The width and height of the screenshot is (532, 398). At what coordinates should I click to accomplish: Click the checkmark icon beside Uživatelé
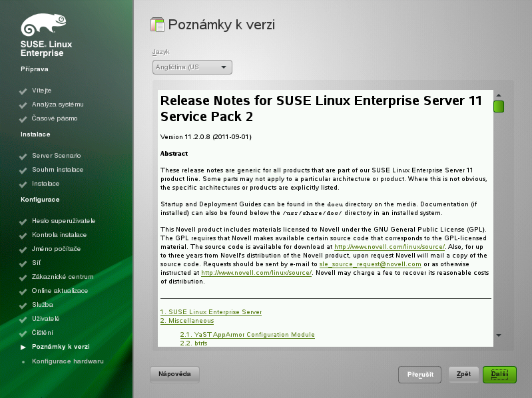pyautogui.click(x=23, y=319)
